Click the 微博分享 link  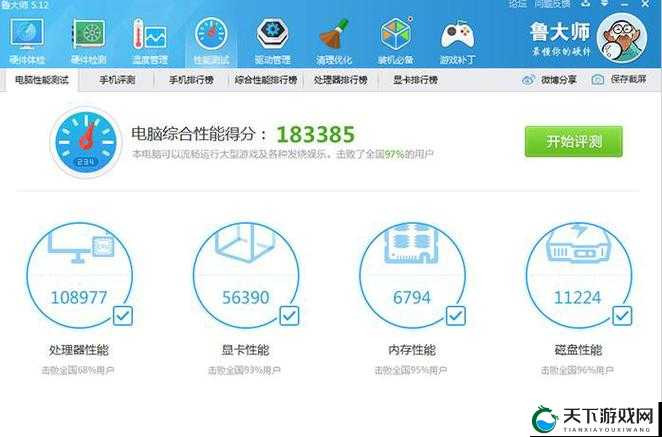coord(559,79)
